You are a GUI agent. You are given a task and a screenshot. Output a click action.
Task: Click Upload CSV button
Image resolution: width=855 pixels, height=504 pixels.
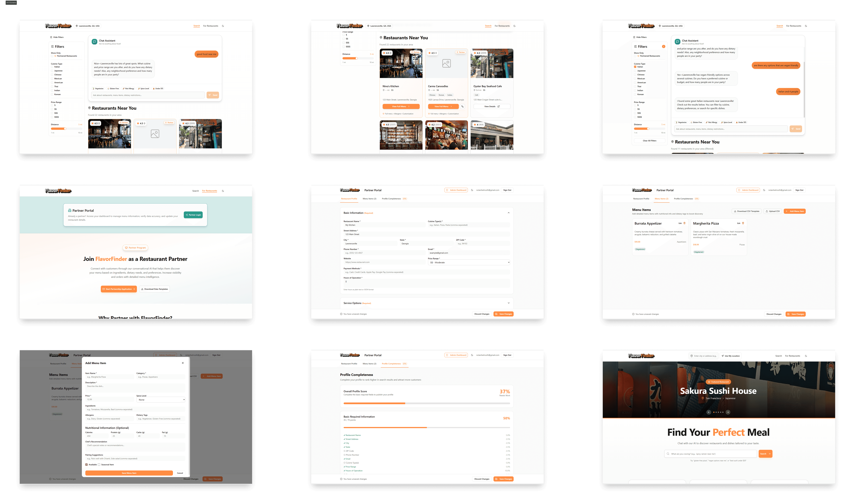(x=772, y=211)
